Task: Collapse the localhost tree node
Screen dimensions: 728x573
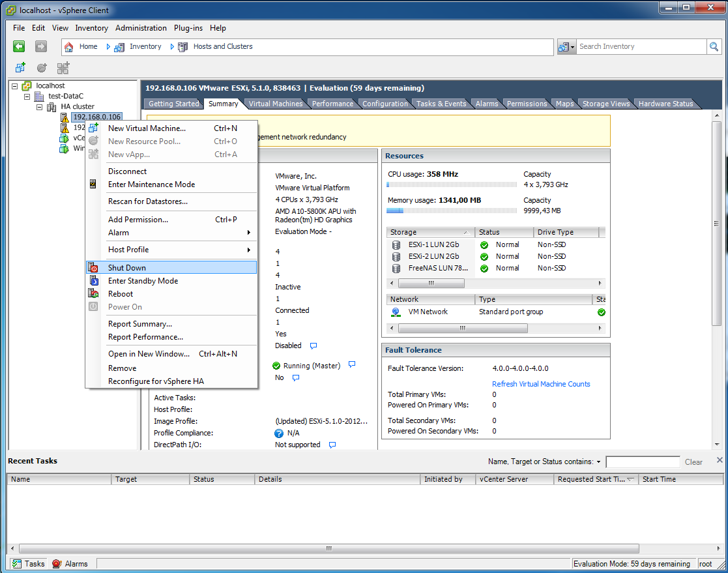Action: click(x=14, y=86)
